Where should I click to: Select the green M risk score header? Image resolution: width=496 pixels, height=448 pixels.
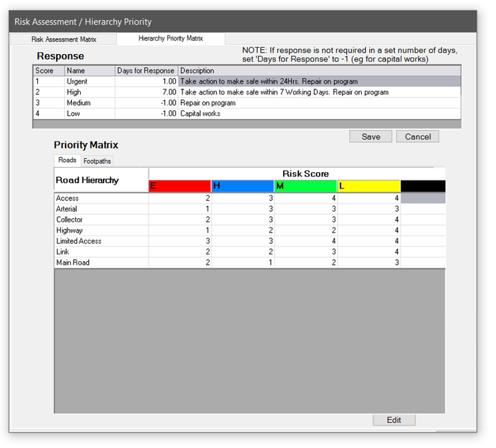(x=306, y=186)
